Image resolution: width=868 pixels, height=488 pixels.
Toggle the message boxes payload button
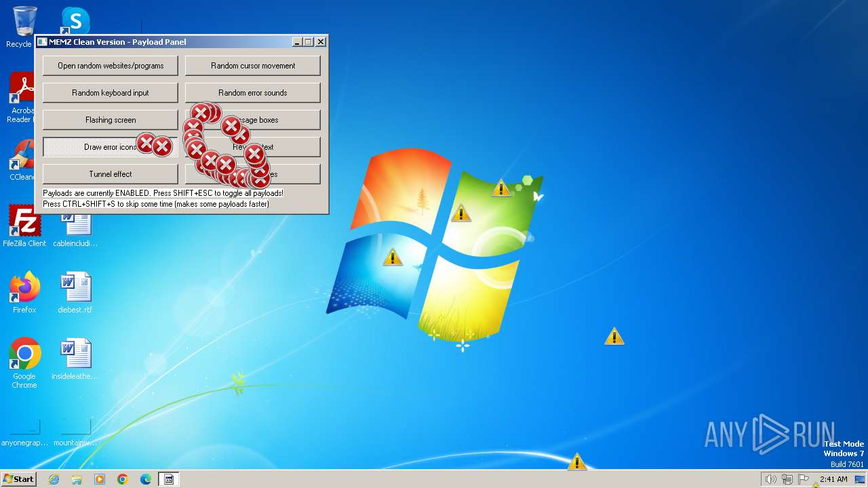click(x=253, y=120)
